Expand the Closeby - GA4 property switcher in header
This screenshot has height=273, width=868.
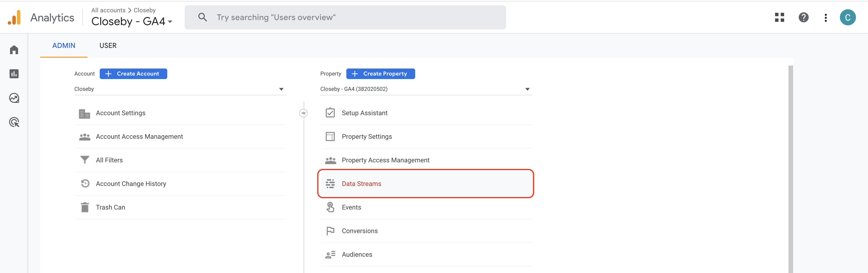[132, 22]
